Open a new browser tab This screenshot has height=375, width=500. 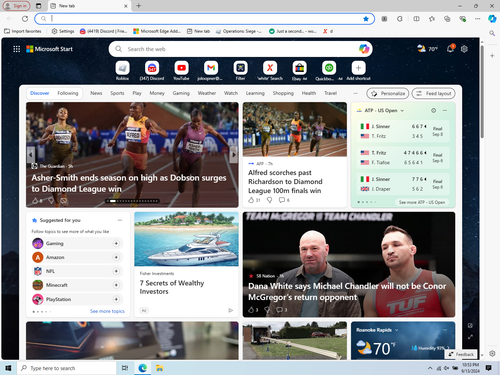139,6
